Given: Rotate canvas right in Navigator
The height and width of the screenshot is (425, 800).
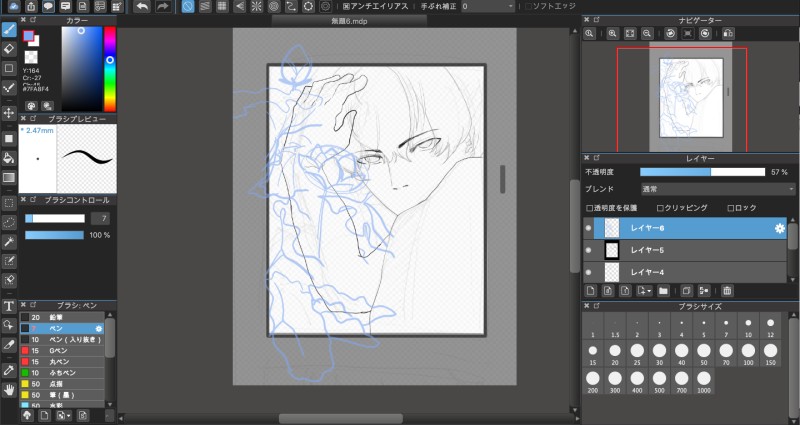Looking at the screenshot, I should point(705,33).
